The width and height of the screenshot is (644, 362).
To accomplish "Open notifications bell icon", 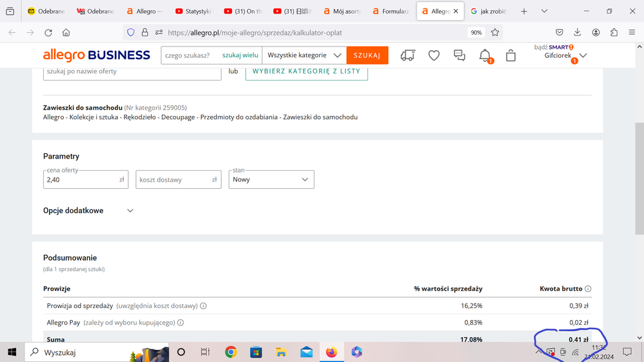I will pyautogui.click(x=485, y=56).
